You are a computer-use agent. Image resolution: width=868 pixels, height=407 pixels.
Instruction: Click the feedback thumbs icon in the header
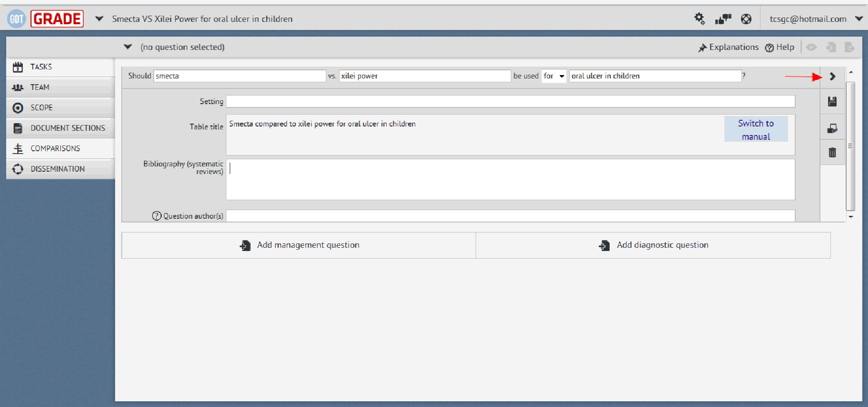[723, 19]
